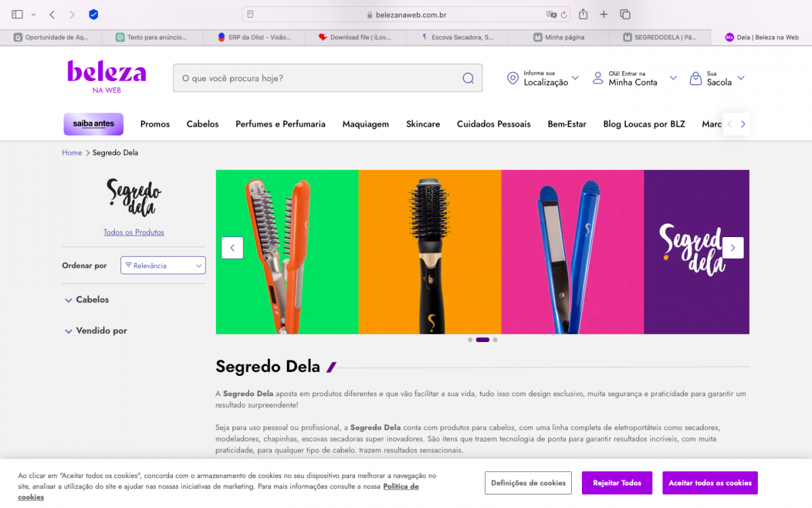
Task: Click the Beleza na Web logo
Action: point(106,76)
